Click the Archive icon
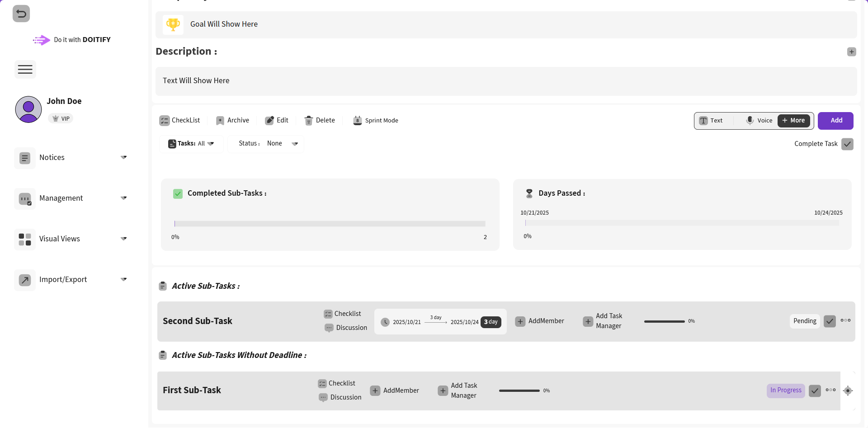Screen dimensions: 868x428 point(220,121)
